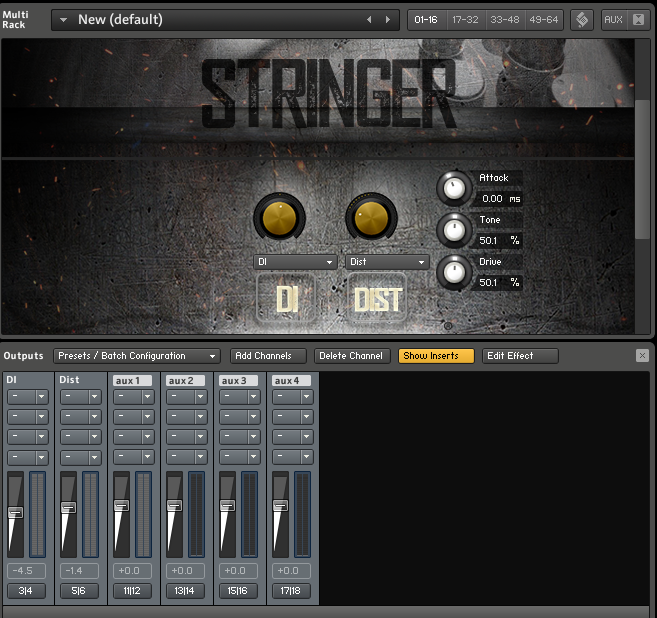Click the Dist level value -1.4

79,571
